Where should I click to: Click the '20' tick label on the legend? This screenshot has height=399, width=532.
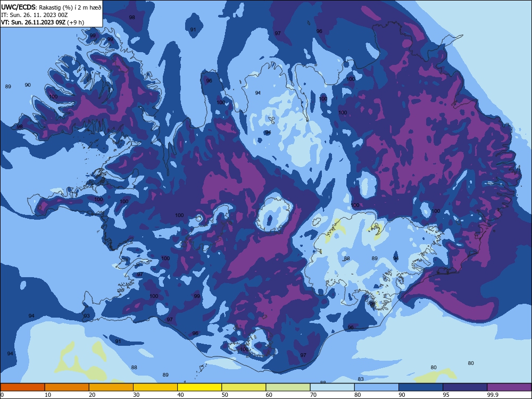(92, 395)
